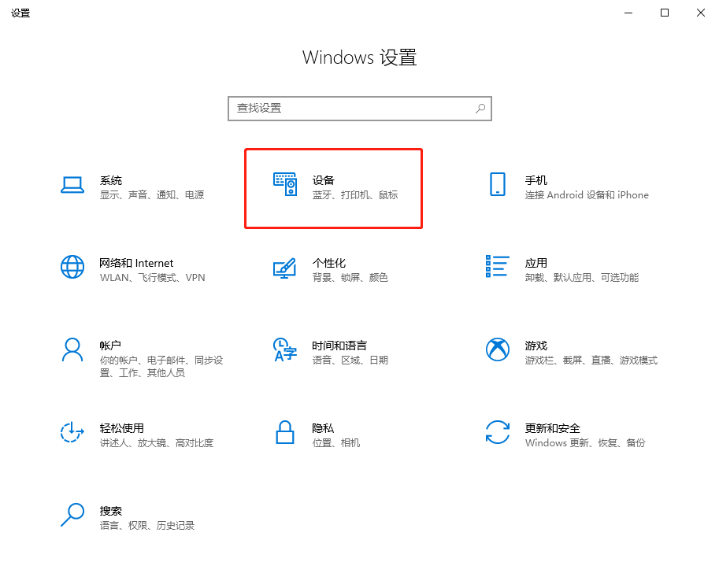Click the 网络和 Internet globe icon
The width and height of the screenshot is (719, 588).
tap(72, 267)
